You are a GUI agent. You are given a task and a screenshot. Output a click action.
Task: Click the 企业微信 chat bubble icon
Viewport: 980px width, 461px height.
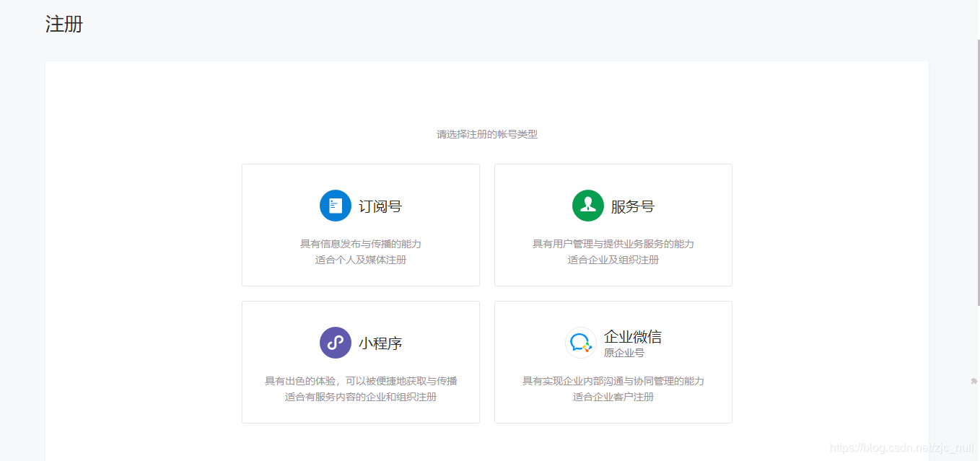tap(581, 343)
